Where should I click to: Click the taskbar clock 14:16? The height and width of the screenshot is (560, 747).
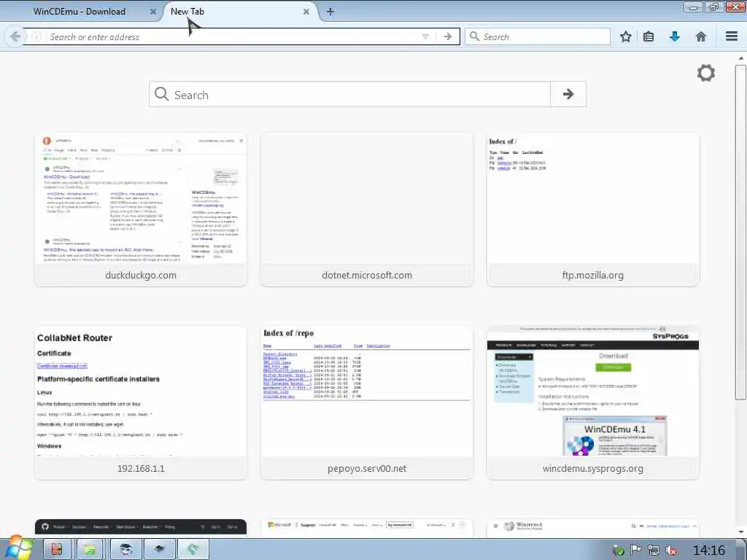708,551
